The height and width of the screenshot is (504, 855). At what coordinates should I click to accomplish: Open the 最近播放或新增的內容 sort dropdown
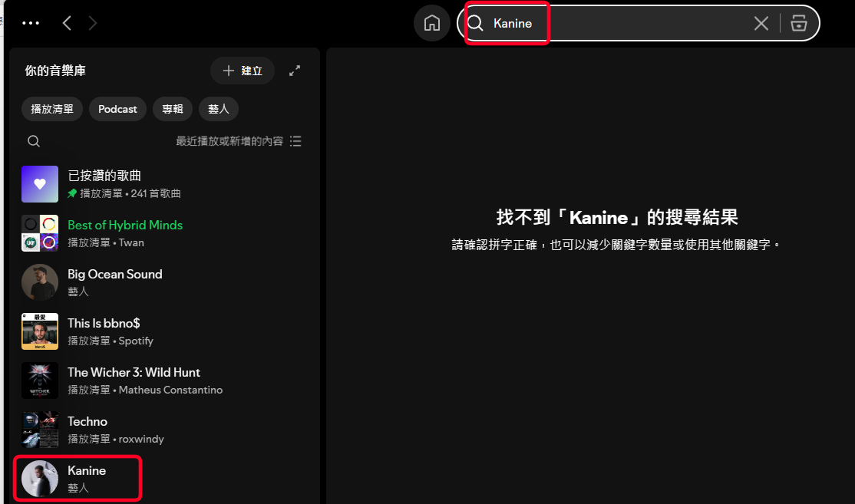pyautogui.click(x=238, y=141)
